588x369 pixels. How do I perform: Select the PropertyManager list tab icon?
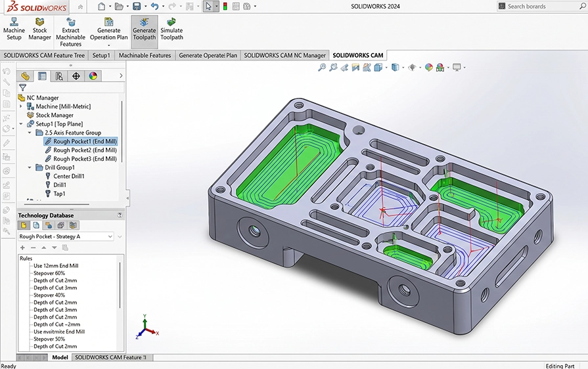(x=42, y=76)
